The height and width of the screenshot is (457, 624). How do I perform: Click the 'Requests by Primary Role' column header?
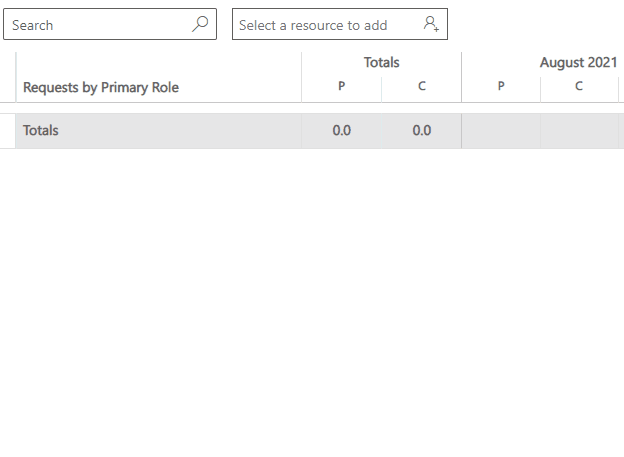(x=101, y=87)
